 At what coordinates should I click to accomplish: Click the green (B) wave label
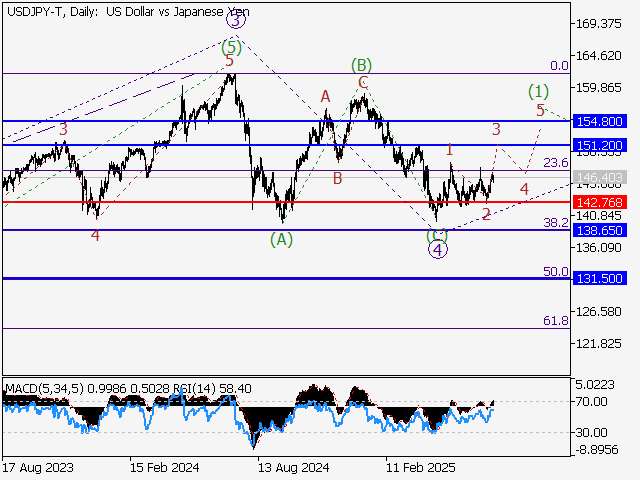[361, 65]
